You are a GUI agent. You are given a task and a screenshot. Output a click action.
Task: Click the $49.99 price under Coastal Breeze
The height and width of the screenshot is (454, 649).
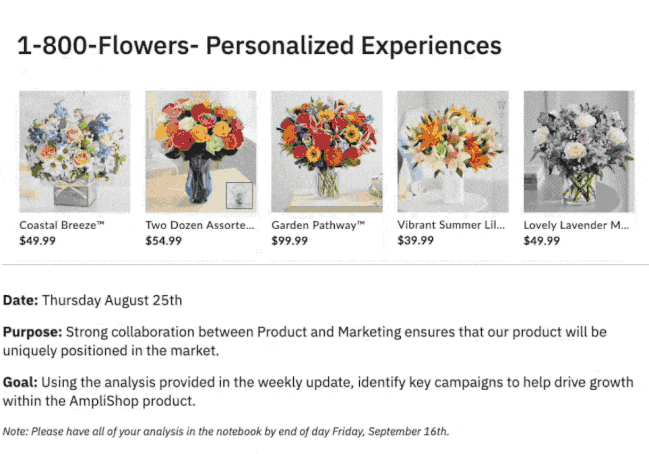(x=38, y=241)
